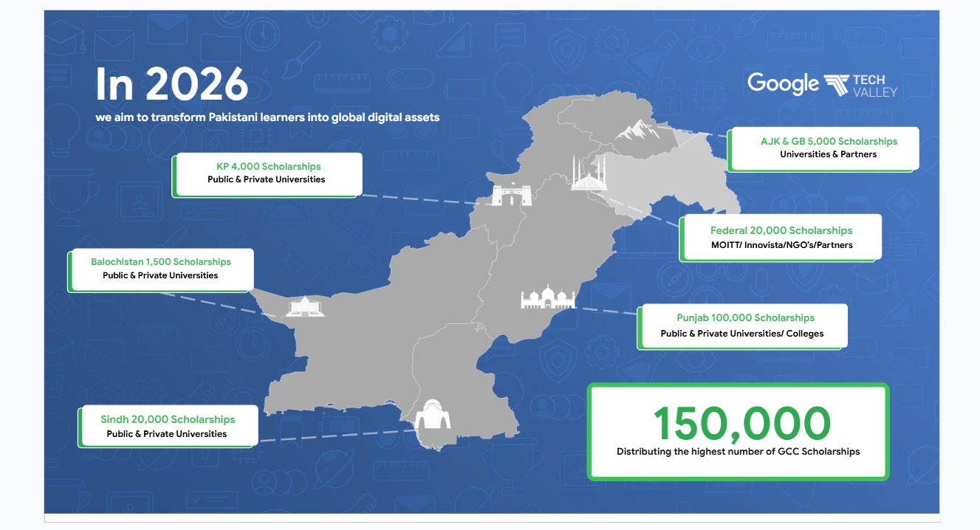Click "Distributing the highest number of GCC Scholarships" text
The height and width of the screenshot is (530, 980).
tap(739, 451)
